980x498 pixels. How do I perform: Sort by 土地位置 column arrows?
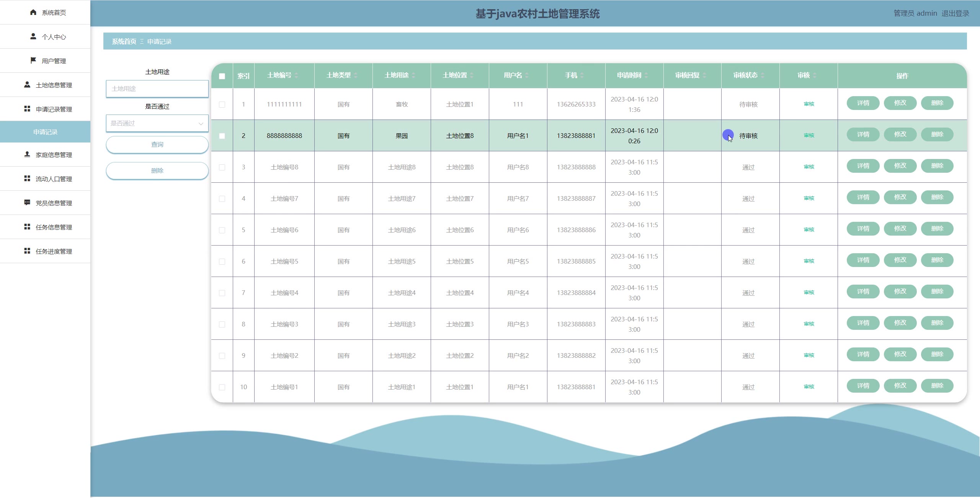click(x=472, y=75)
